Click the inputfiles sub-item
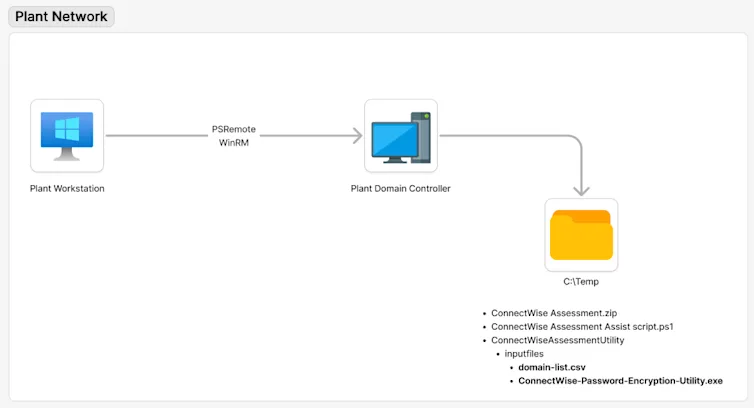 pyautogui.click(x=524, y=354)
